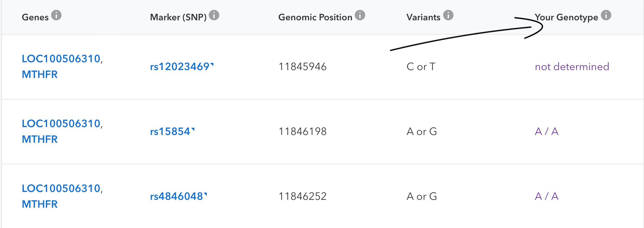Click the genomic position 11845946 value

point(302,66)
